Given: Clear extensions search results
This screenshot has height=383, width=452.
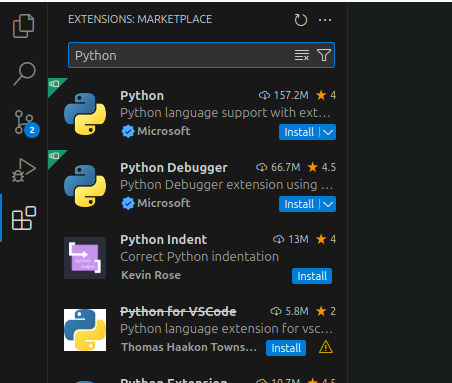Looking at the screenshot, I should point(302,55).
